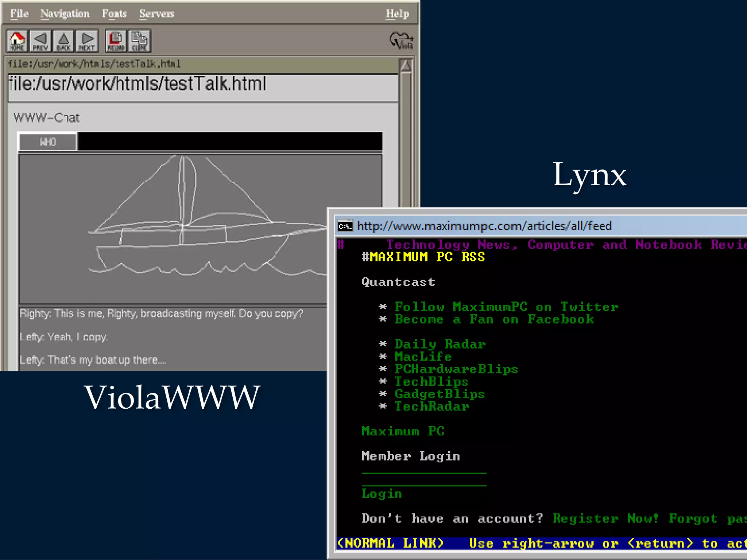Click the green 'Maximum PC' link
This screenshot has width=747, height=560.
(403, 431)
